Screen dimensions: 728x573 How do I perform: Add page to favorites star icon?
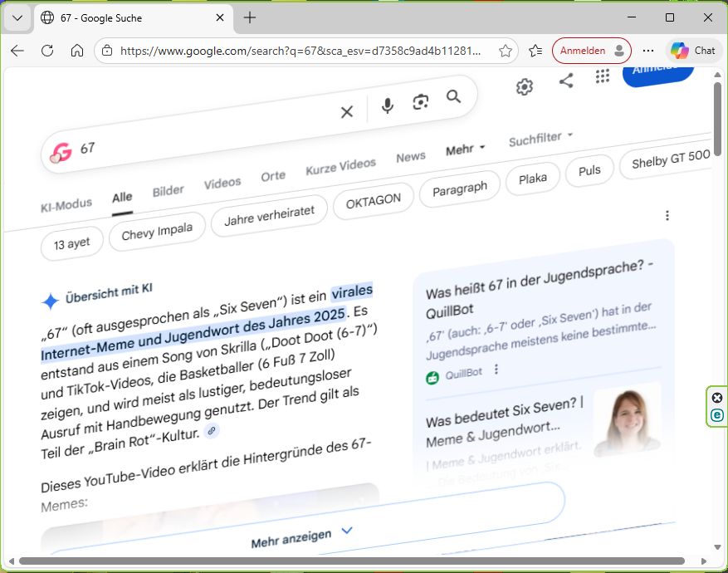(506, 51)
